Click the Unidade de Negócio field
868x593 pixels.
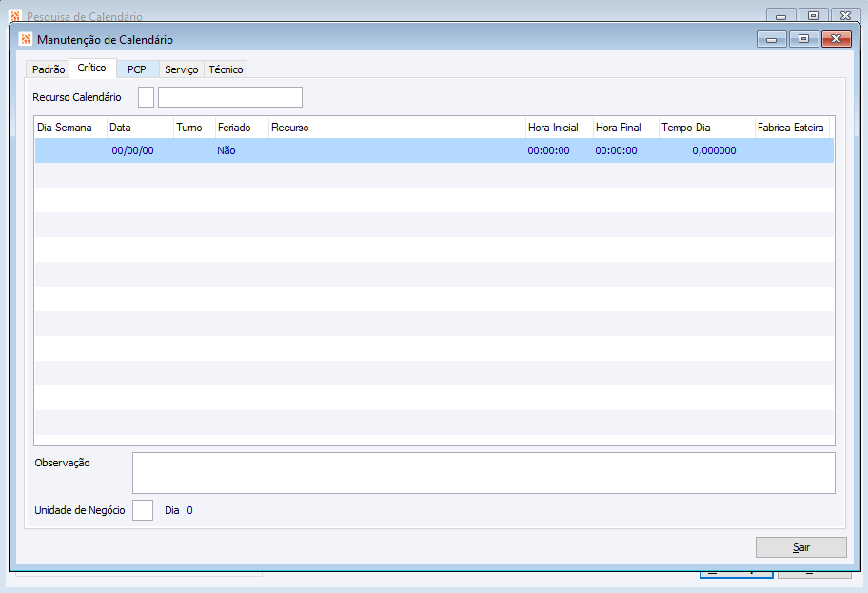(143, 510)
